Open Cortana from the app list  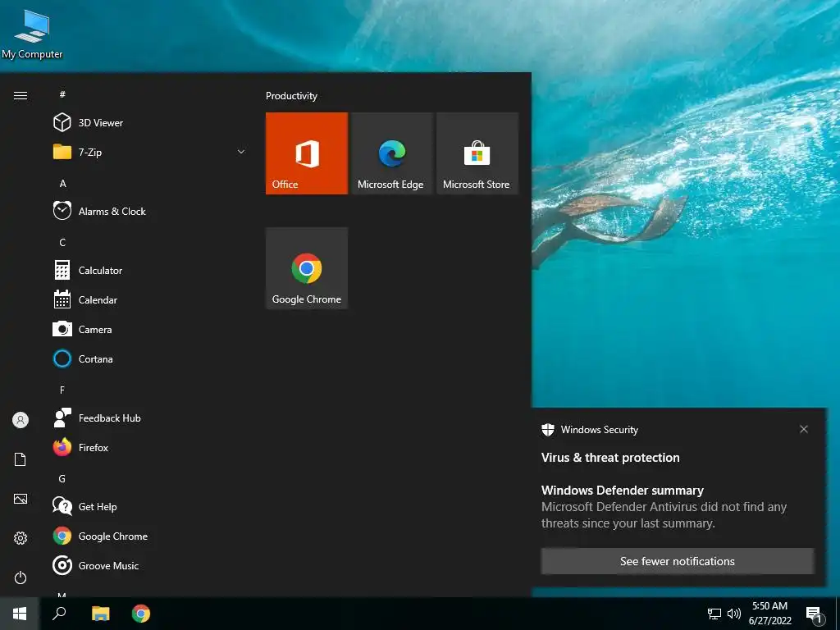[x=150, y=359]
